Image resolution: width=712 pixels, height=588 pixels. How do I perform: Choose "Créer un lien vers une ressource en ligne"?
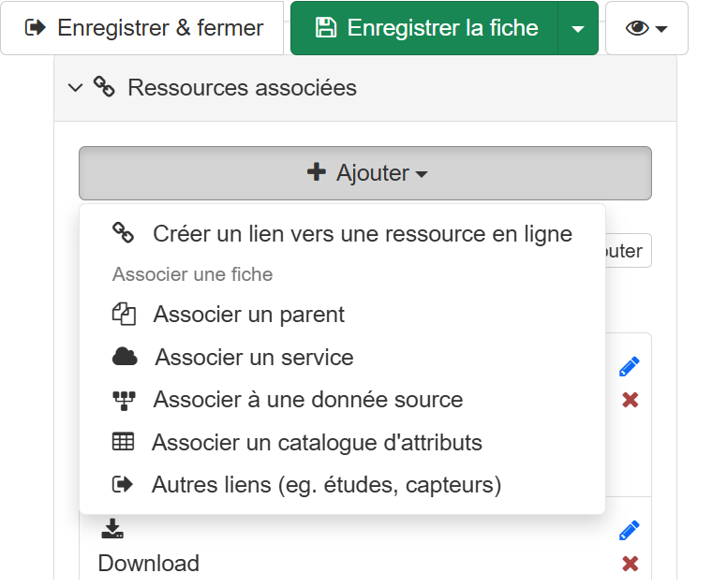362,234
